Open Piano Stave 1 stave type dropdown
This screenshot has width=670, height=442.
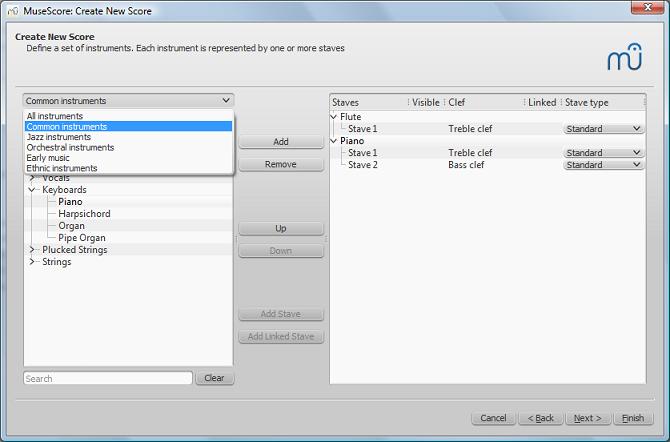(x=603, y=153)
